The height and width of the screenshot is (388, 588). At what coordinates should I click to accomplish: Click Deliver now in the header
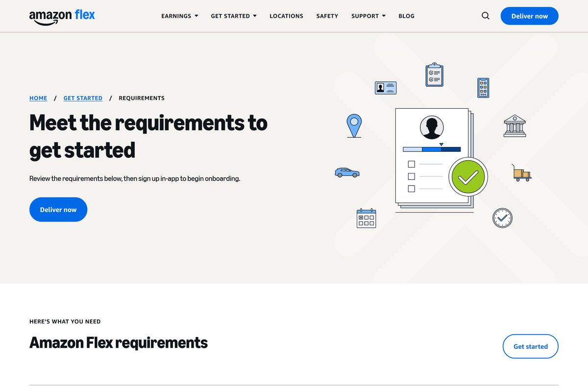[530, 16]
